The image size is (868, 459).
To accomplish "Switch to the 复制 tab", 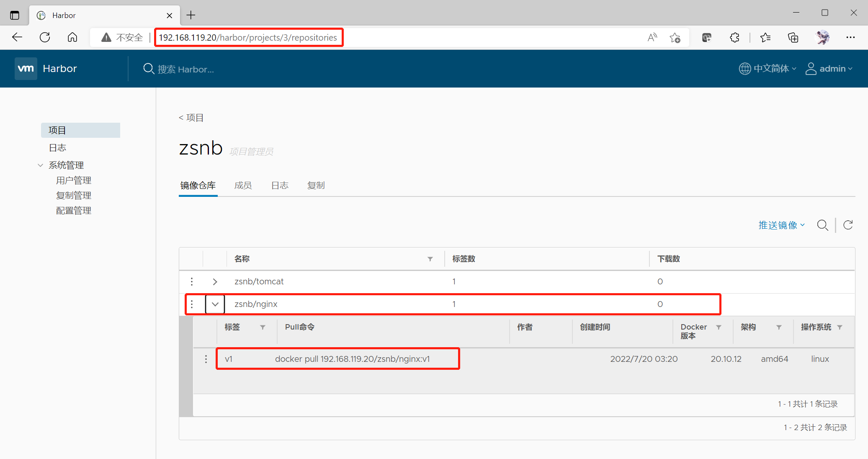I will point(316,185).
